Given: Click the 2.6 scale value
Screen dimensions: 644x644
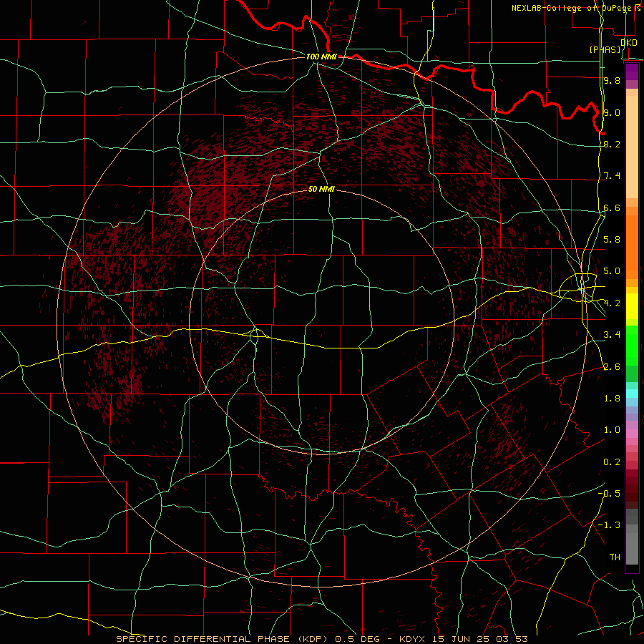Looking at the screenshot, I should pos(612,367).
